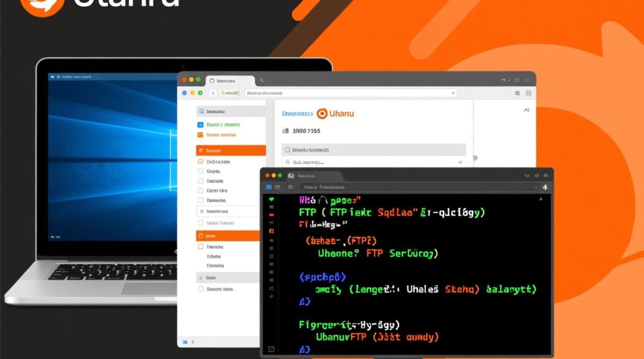Tick the first empty checkbox under orange sidebar header
The height and width of the screenshot is (359, 644).
(x=200, y=161)
